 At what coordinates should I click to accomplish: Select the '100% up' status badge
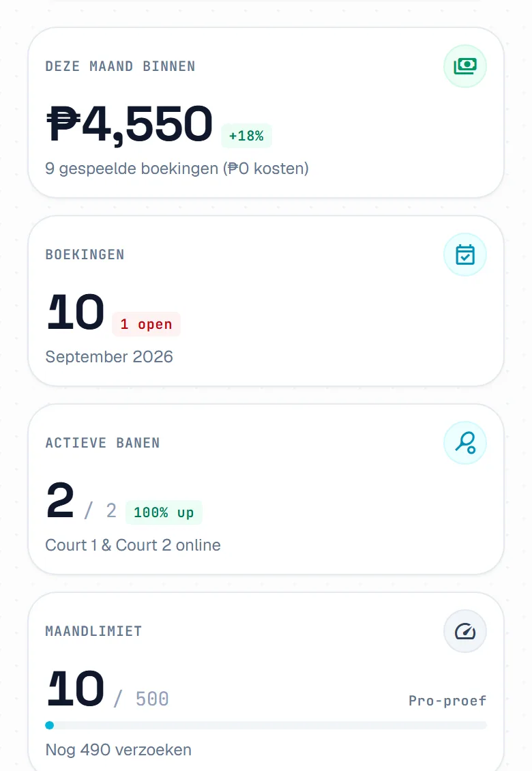(164, 512)
